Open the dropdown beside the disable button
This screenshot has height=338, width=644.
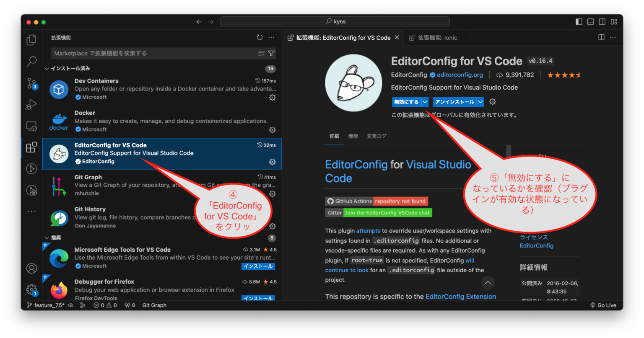coord(425,102)
